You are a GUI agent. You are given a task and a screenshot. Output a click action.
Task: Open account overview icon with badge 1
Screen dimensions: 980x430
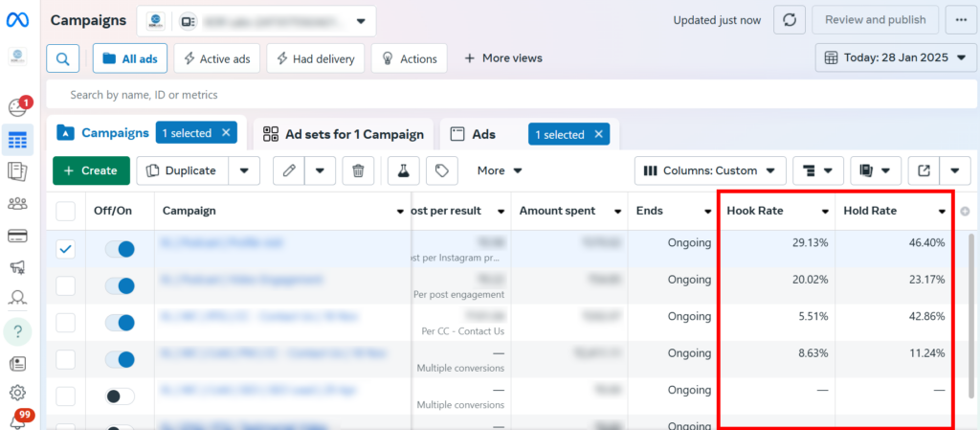pos(17,107)
